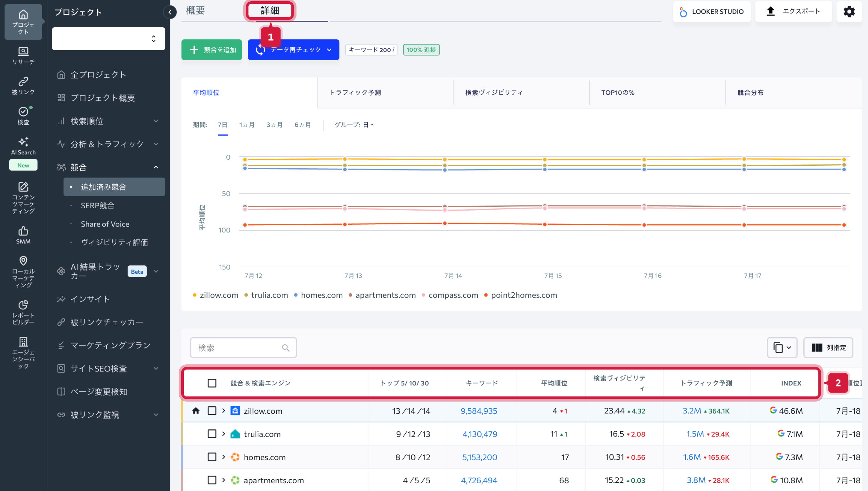Click the zillow.com favicon in table

click(x=235, y=411)
